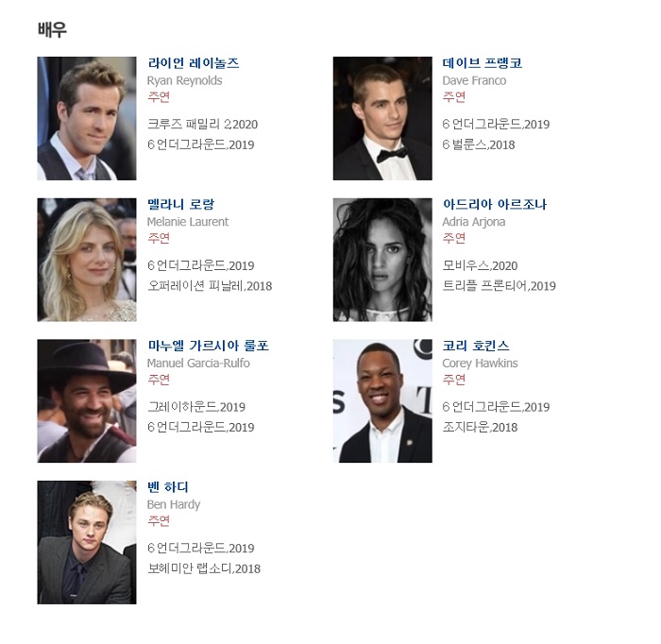Screen dimensions: 661x644
Task: Open 모비우스, 2020 film link
Action: [480, 265]
